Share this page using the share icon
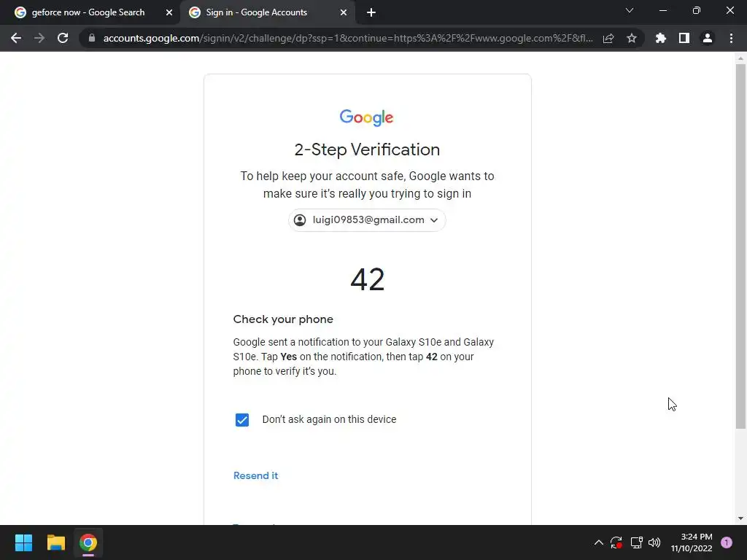Screen dimensions: 747x560 click(608, 38)
